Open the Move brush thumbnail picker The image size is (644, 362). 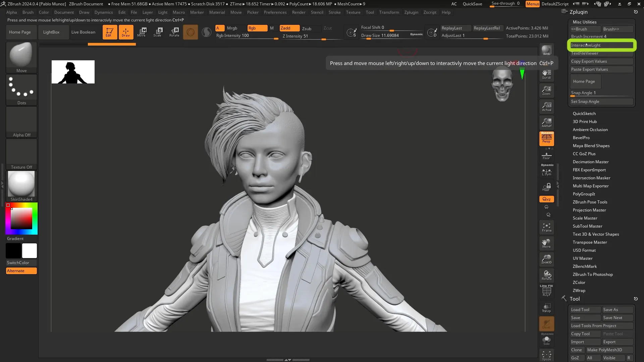pyautogui.click(x=21, y=58)
